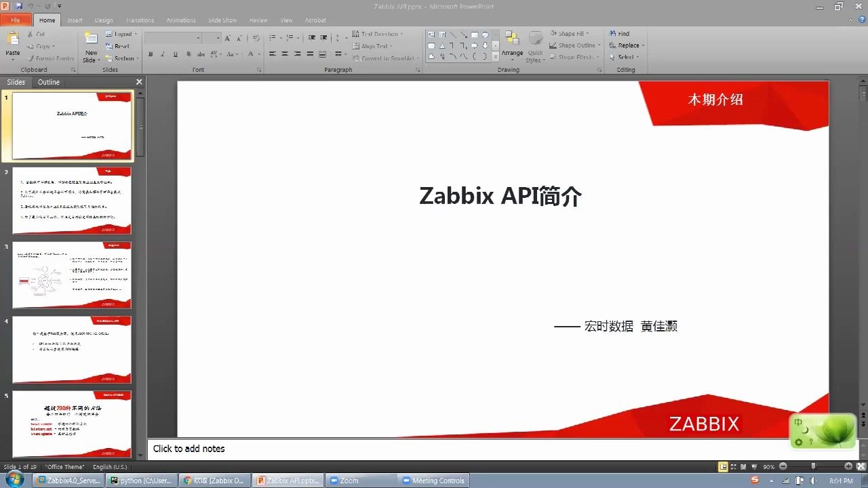Screen dimensions: 868x488
Task: Click Normal view button in status bar
Action: (723, 466)
